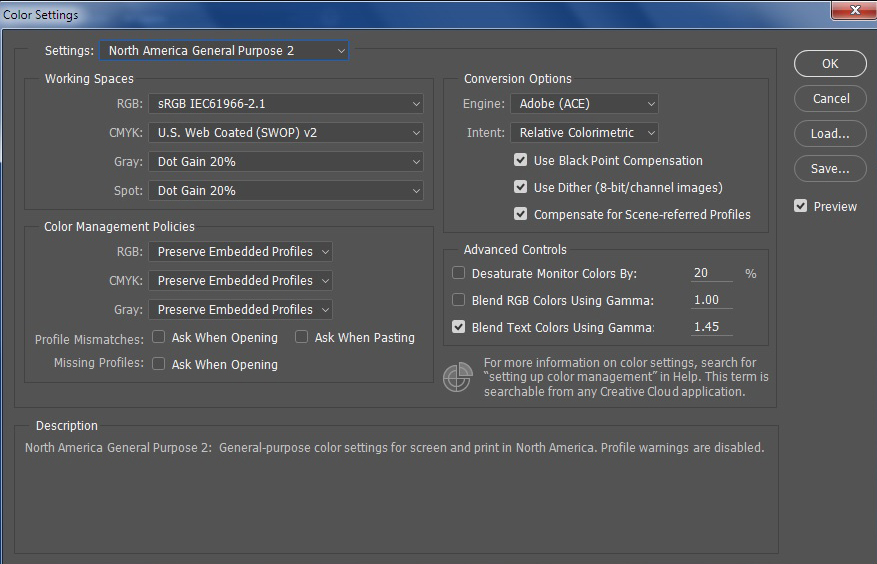Toggle Use Black Point Compensation
The image size is (877, 564).
click(520, 160)
